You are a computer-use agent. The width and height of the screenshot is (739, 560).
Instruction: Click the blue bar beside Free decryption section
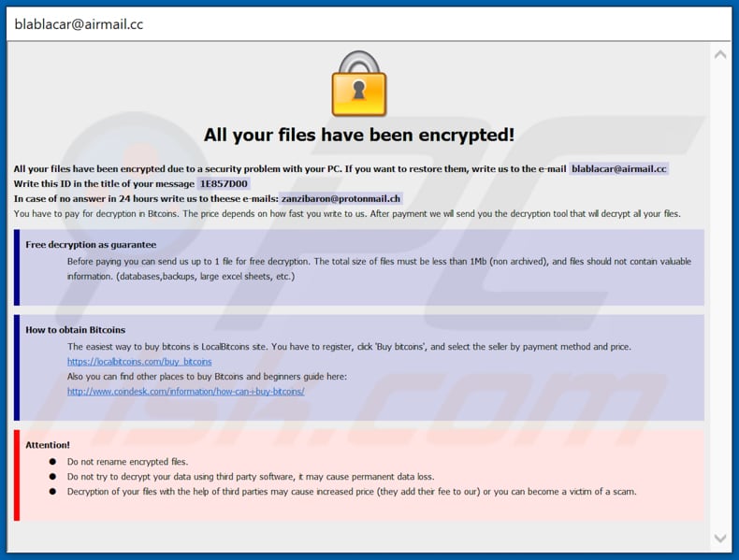(x=17, y=266)
